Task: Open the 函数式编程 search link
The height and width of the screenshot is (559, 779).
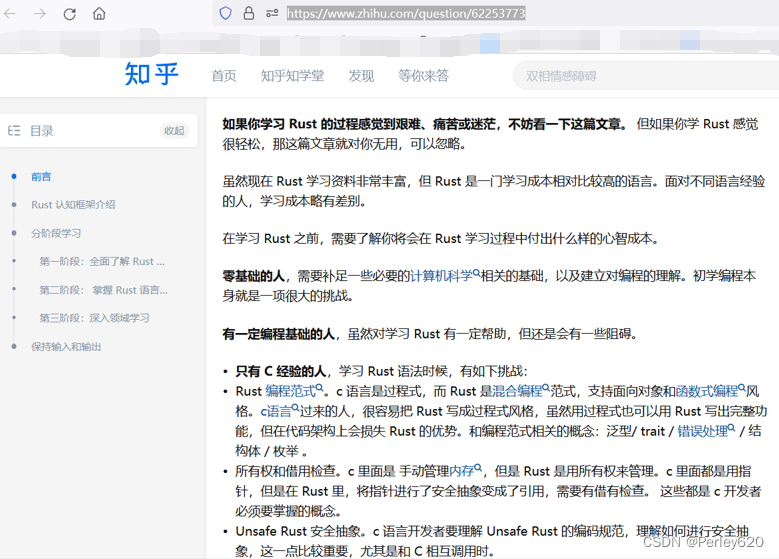Action: click(710, 391)
